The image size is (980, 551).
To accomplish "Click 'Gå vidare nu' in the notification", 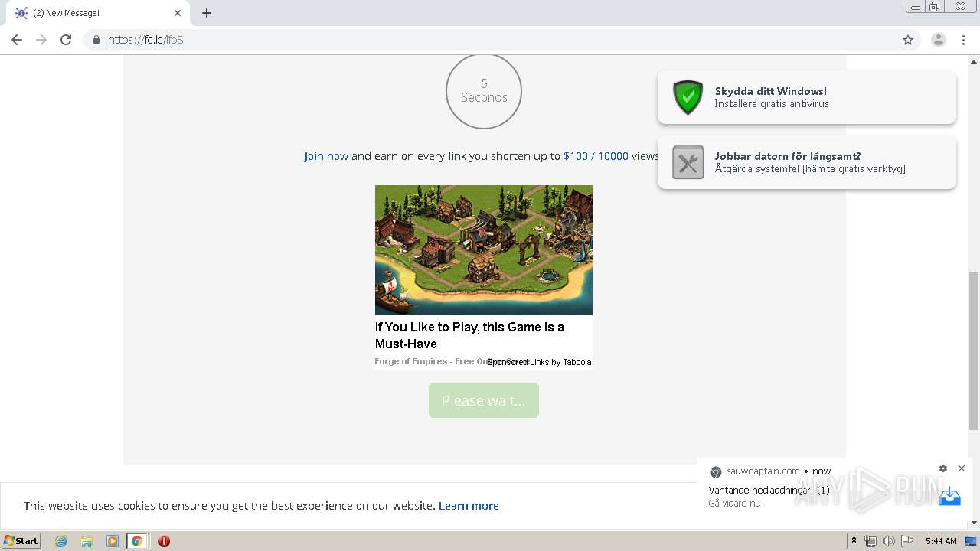I will point(734,504).
